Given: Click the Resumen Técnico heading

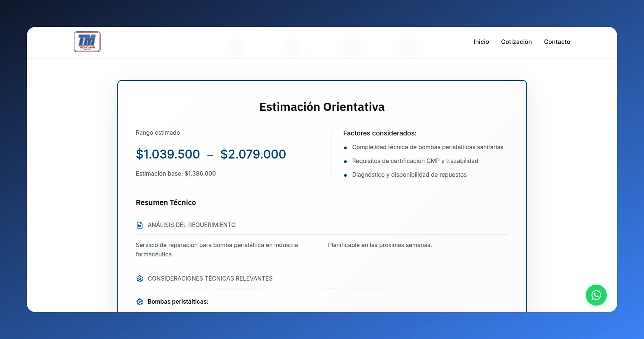Looking at the screenshot, I should click(166, 202).
